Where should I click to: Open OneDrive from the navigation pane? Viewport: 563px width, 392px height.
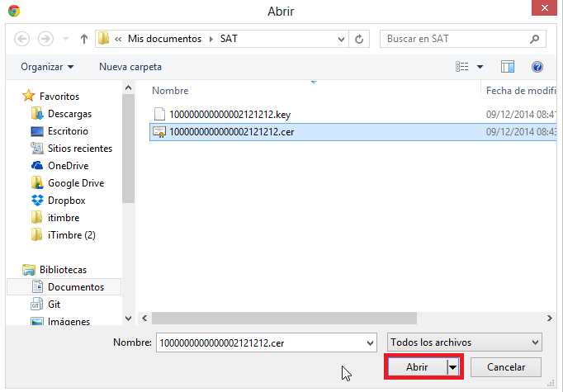tap(68, 165)
